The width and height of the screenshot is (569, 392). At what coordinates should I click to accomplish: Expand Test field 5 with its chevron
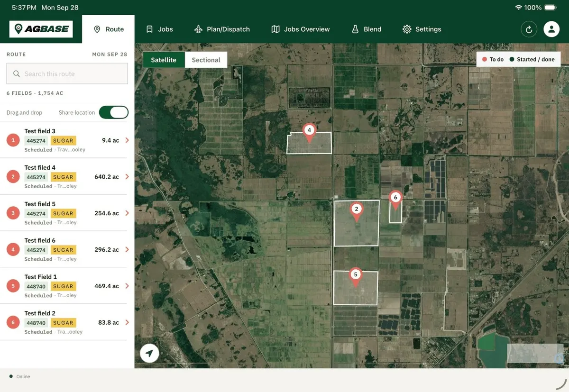pos(127,213)
